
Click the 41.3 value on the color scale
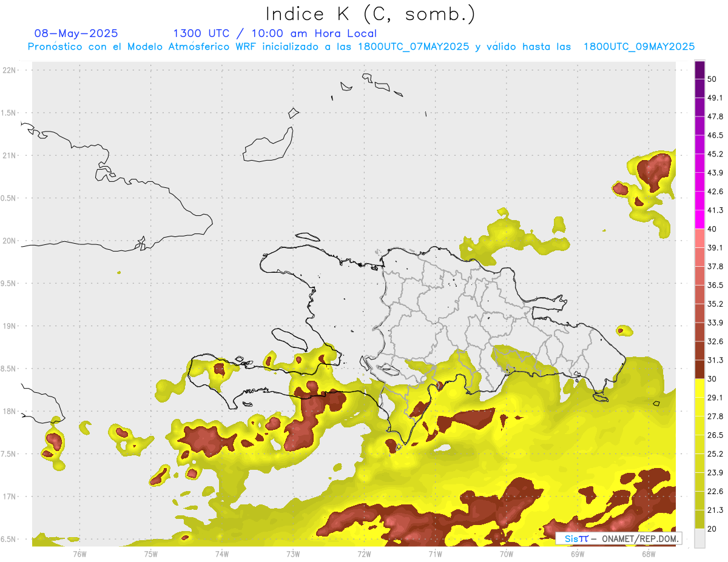click(715, 210)
